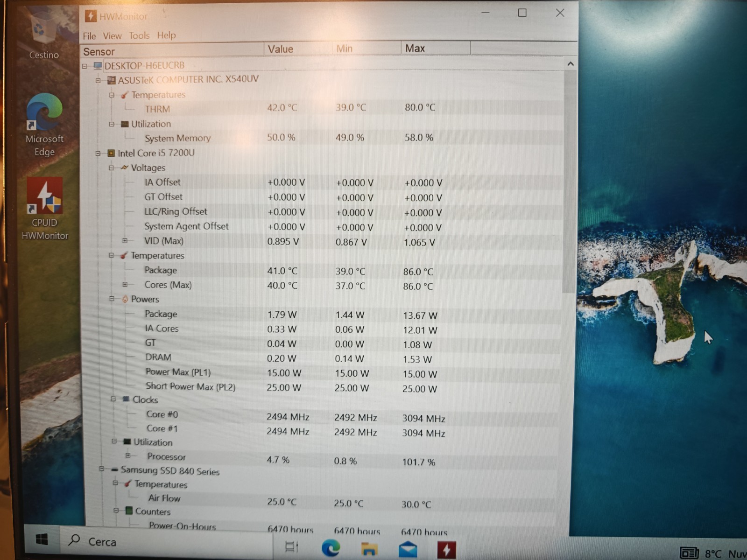
Task: Collapse the Powers section
Action: pos(112,299)
